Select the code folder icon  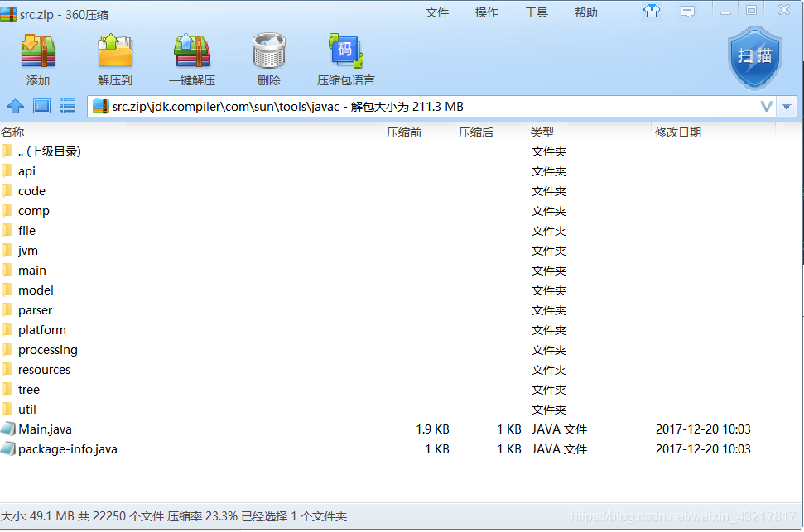7,190
